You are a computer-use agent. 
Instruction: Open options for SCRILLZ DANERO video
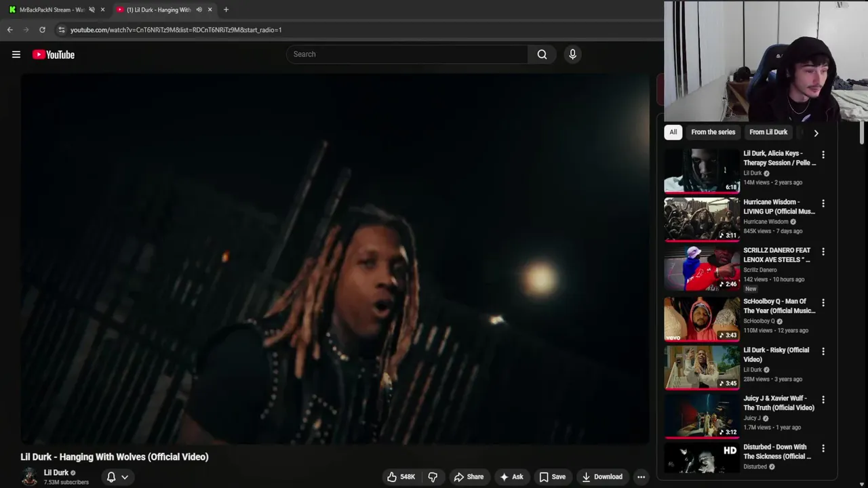click(x=823, y=251)
